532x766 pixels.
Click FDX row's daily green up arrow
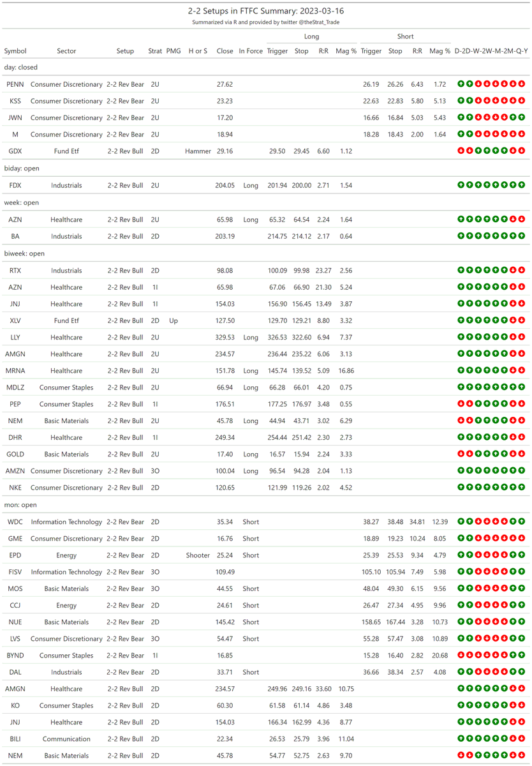461,185
